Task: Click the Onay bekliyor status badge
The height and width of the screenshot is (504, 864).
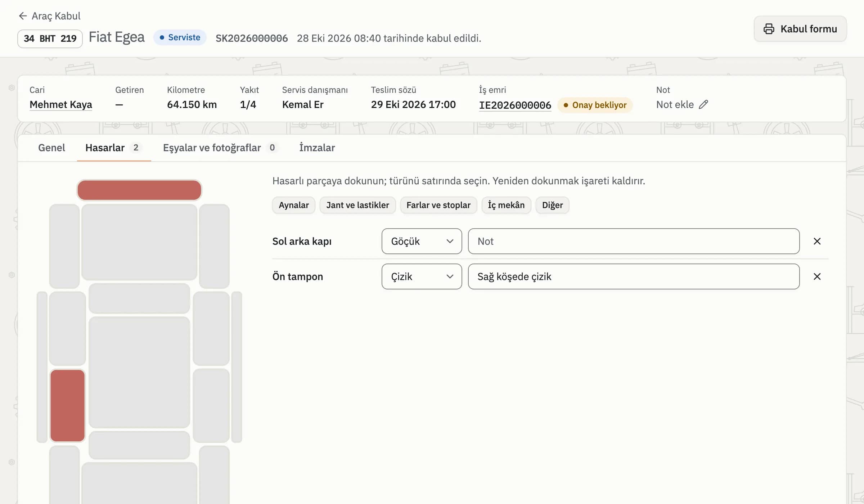Action: tap(595, 105)
